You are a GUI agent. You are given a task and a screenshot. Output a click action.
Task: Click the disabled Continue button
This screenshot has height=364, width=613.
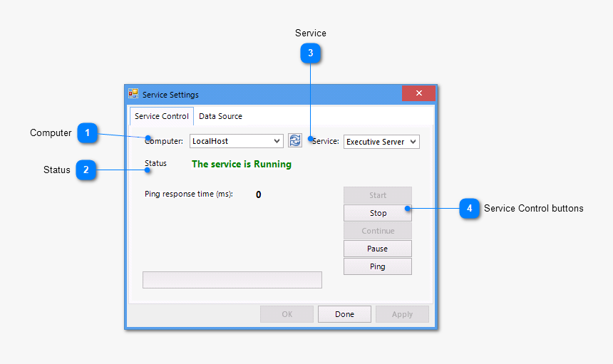[x=378, y=231]
